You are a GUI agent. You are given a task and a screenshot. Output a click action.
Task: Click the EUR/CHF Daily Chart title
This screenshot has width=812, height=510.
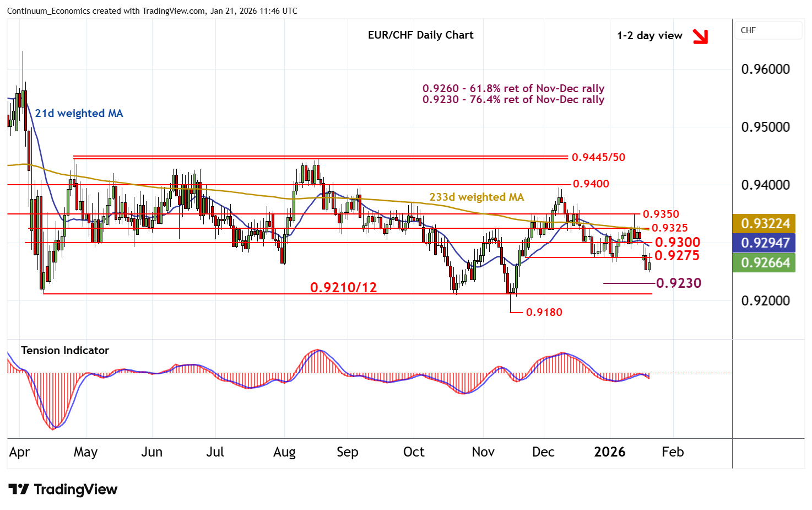(420, 35)
